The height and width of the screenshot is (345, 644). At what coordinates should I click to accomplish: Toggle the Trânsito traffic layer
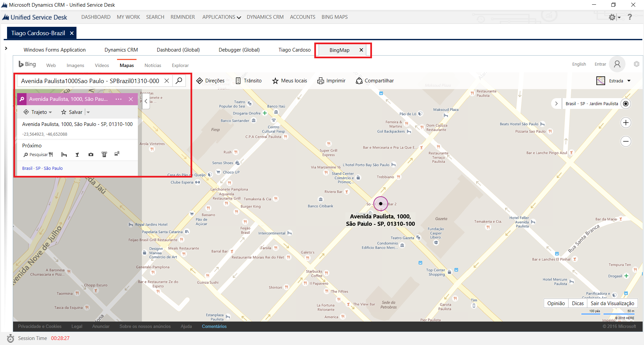coord(249,81)
